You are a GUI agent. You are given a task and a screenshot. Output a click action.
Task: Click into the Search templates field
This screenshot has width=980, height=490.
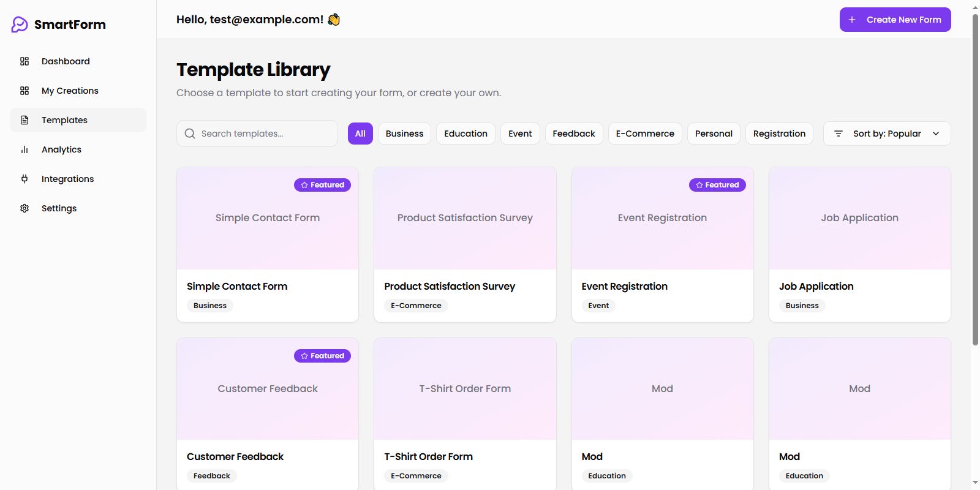pos(265,134)
